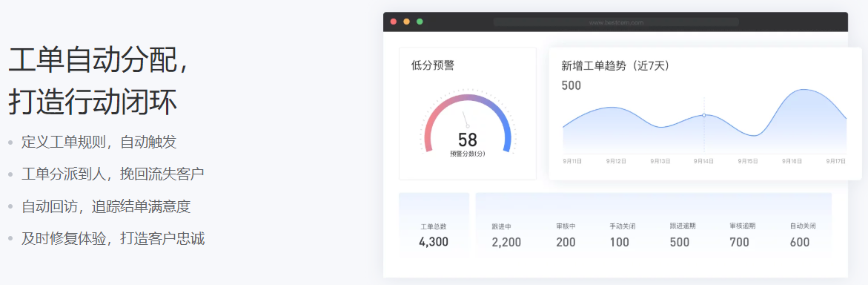The image size is (868, 285).
Task: Select the 600 value under 自动关闭
Action: point(800,242)
